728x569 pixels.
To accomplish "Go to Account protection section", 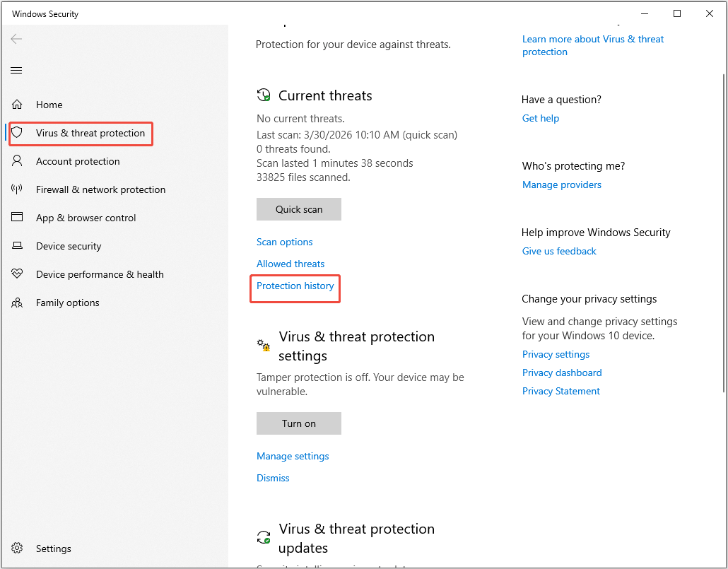I will (78, 162).
